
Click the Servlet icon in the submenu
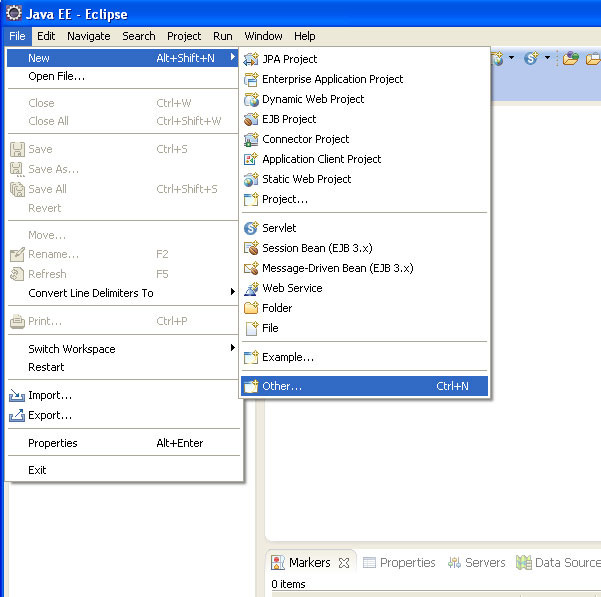(x=251, y=228)
